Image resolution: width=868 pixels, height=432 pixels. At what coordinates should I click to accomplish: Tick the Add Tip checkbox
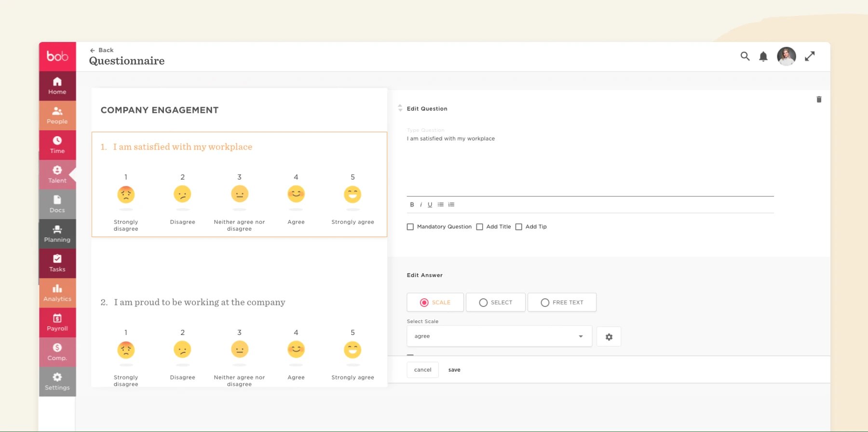pyautogui.click(x=519, y=227)
